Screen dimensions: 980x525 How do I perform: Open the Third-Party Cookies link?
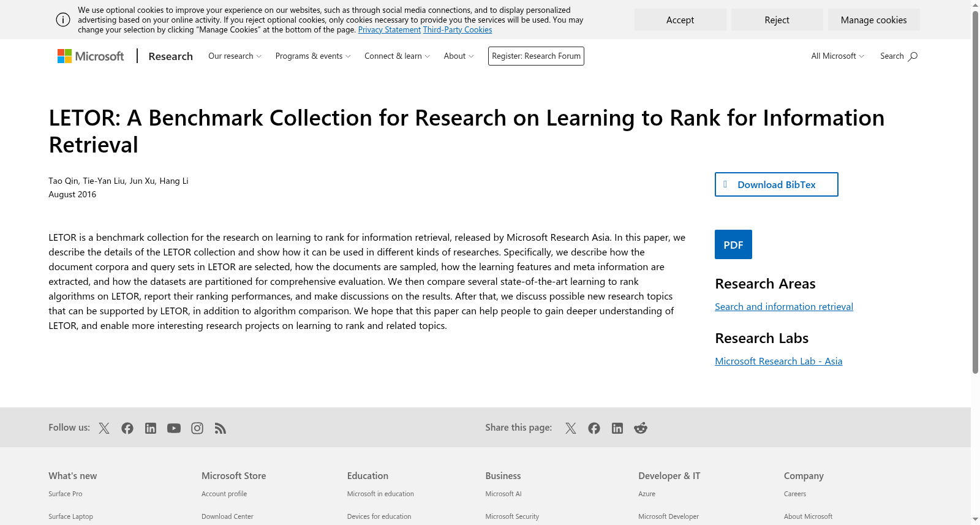tap(458, 30)
